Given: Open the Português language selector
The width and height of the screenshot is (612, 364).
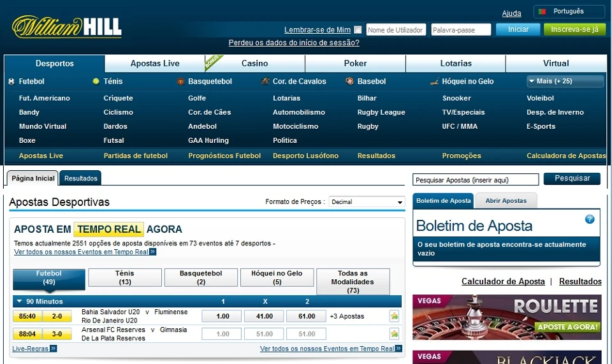Looking at the screenshot, I should click(x=569, y=11).
